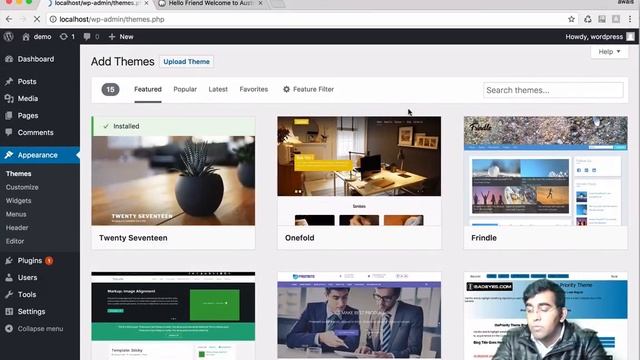
Task: Click the Installed notice on Twenty Seventeen
Action: click(173, 126)
